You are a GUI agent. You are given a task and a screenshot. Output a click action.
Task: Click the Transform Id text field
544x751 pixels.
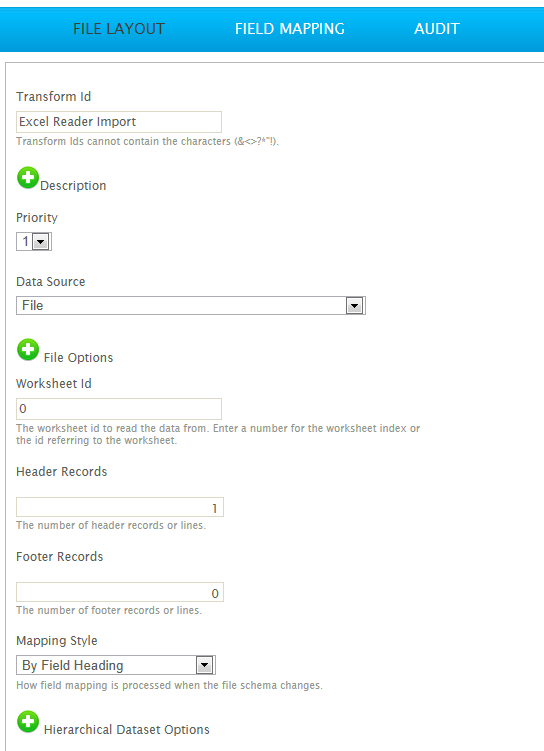point(119,122)
